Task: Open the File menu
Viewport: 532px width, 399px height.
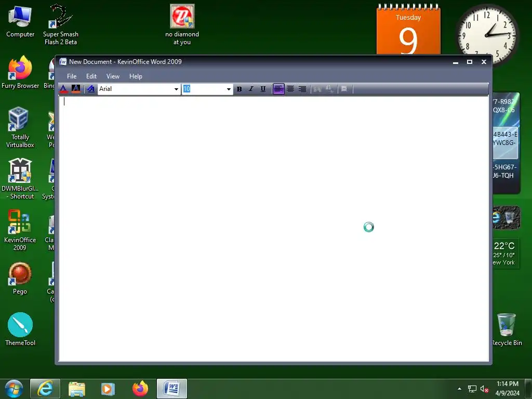Action: pyautogui.click(x=72, y=76)
